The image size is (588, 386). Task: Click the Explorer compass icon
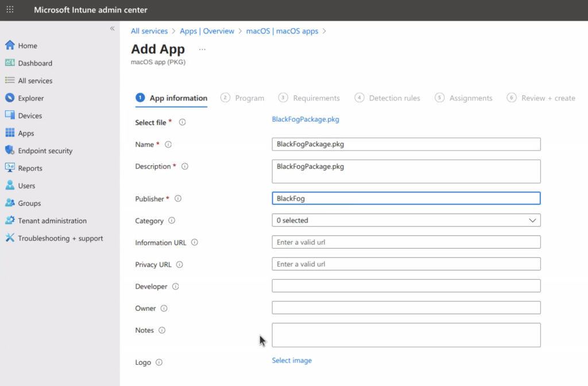pyautogui.click(x=10, y=98)
